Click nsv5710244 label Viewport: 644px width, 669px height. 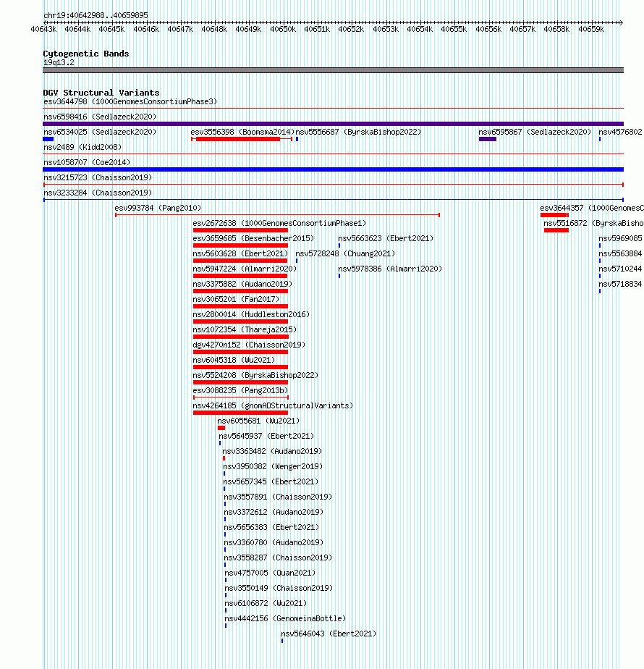tap(620, 269)
